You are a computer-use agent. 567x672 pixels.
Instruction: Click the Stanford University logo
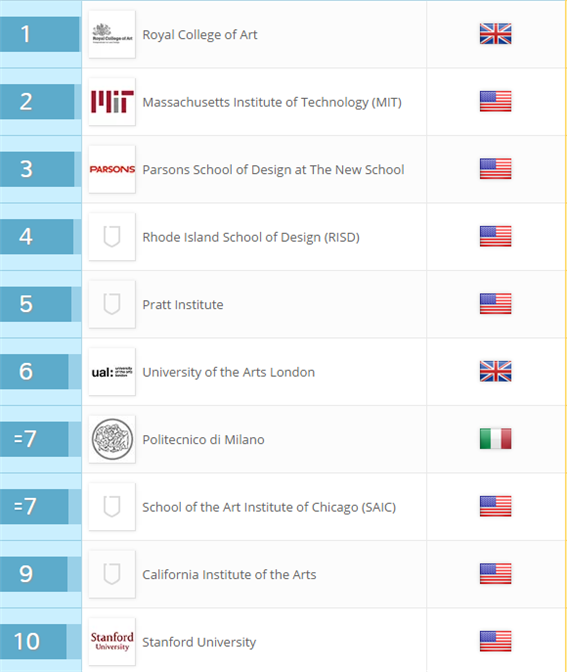112,642
